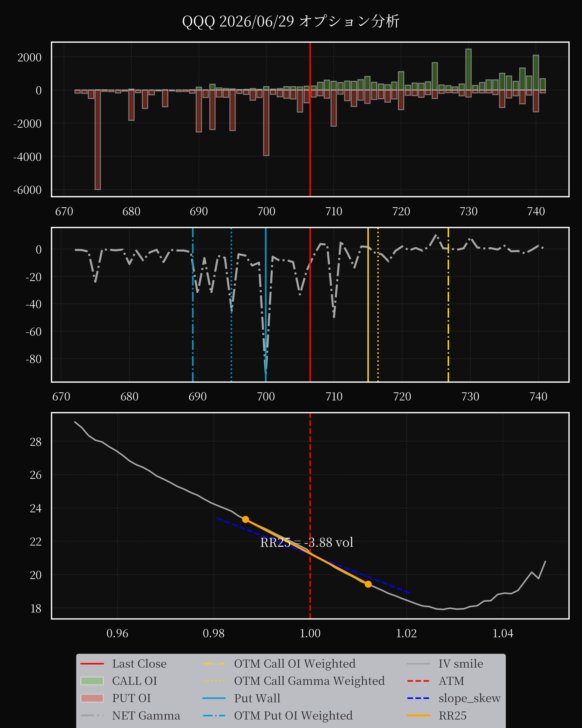Click the RR25 = -3.88 vol annotation
Image resolution: width=582 pixels, height=728 pixels.
coord(307,543)
